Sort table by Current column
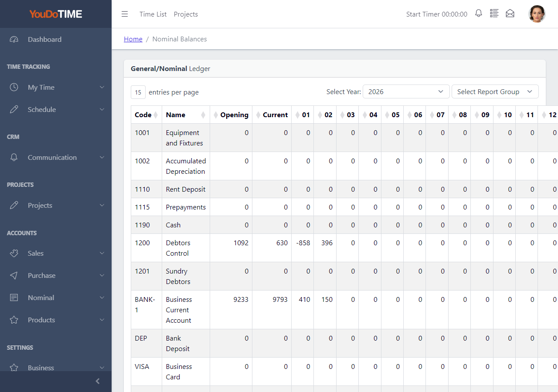The width and height of the screenshot is (558, 392). click(x=272, y=115)
